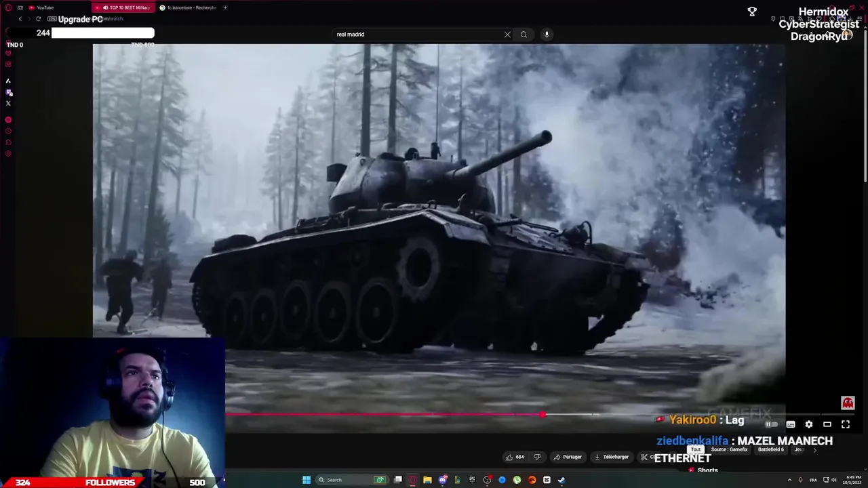Screen dimensions: 868x488
Task: Go back to the previous page
Action: point(20,19)
